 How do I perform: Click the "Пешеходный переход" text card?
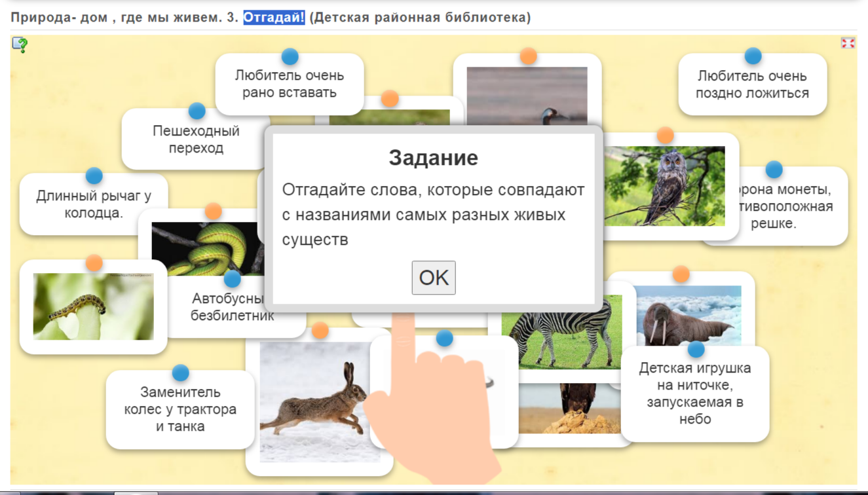(x=196, y=139)
